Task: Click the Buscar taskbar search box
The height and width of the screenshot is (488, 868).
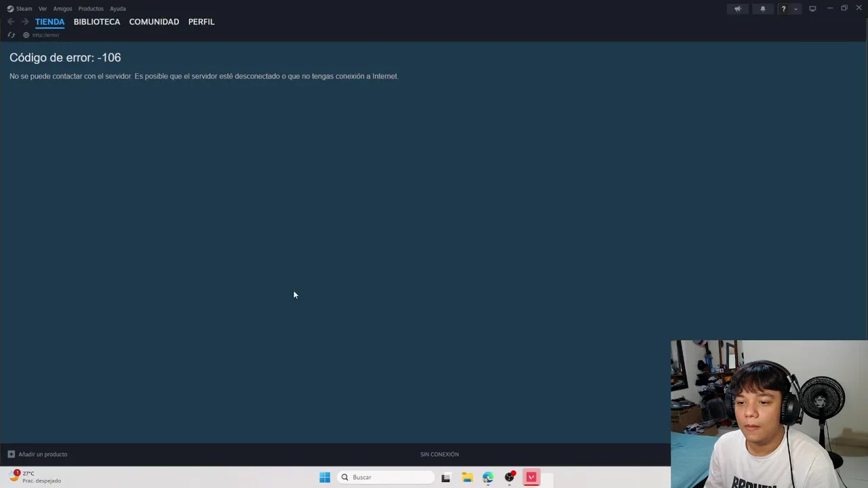Action: tap(387, 477)
